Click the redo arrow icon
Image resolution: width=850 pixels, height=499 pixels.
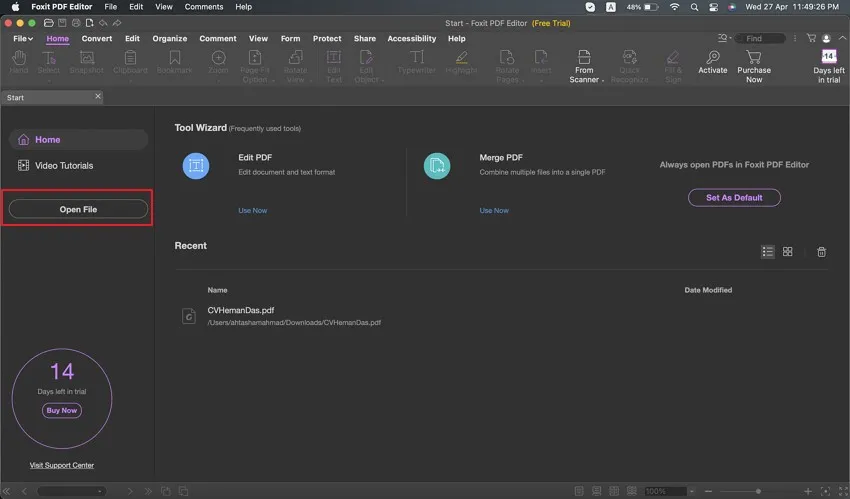[x=117, y=23]
